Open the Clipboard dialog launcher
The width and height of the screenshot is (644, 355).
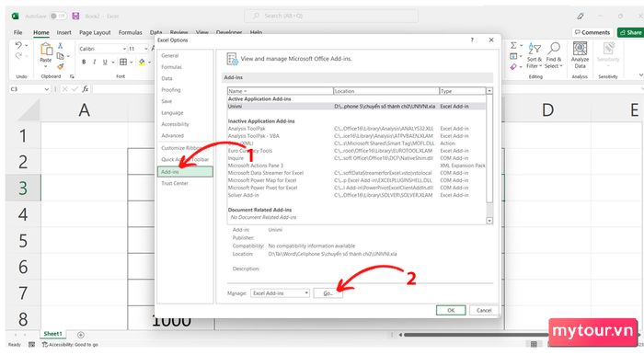coord(72,76)
